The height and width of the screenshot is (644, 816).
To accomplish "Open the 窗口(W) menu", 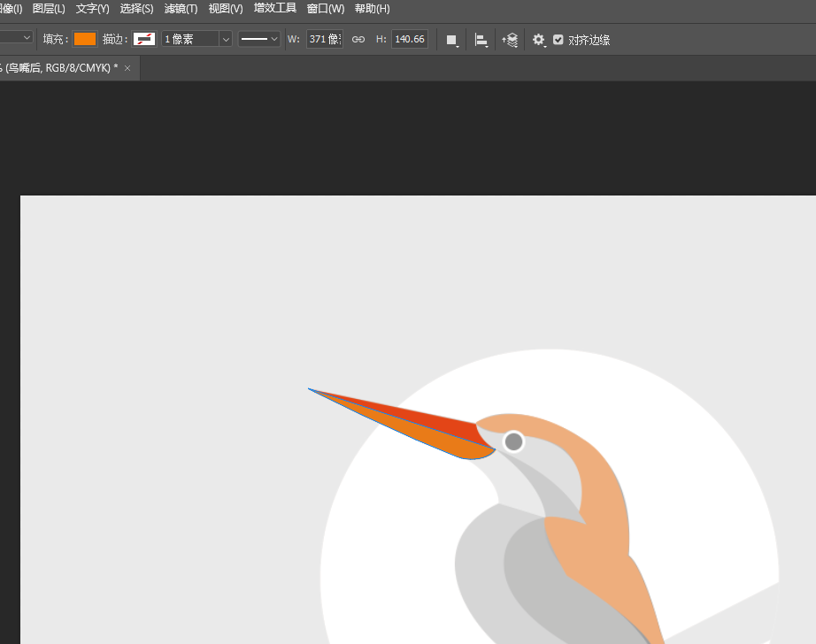I will (326, 9).
